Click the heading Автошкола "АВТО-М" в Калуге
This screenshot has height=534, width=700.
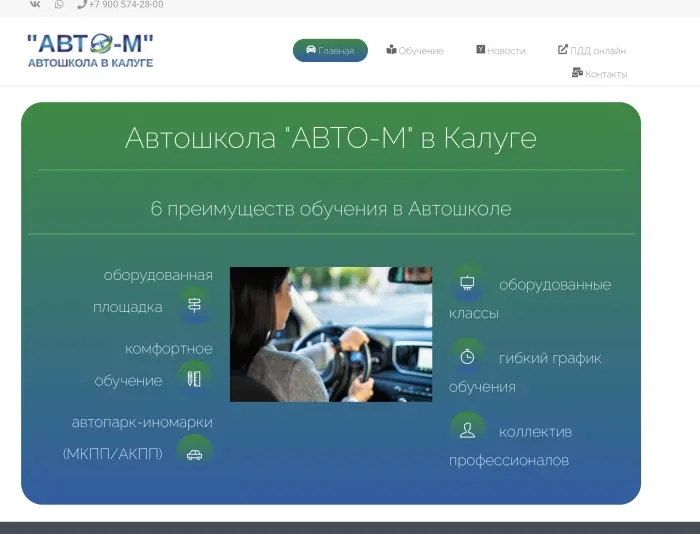[331, 138]
